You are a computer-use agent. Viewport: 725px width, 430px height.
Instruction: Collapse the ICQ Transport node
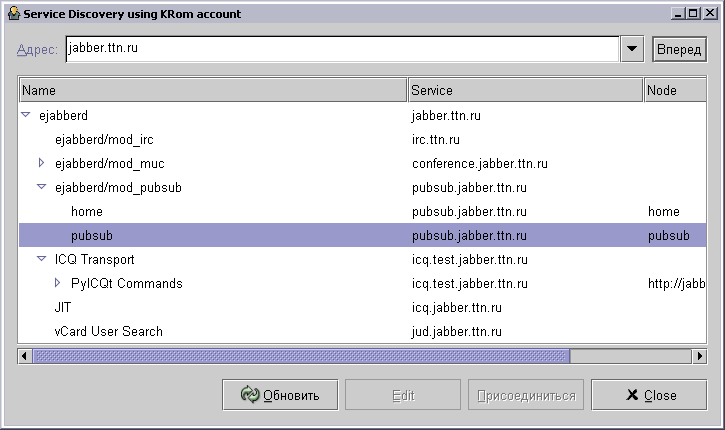[42, 259]
